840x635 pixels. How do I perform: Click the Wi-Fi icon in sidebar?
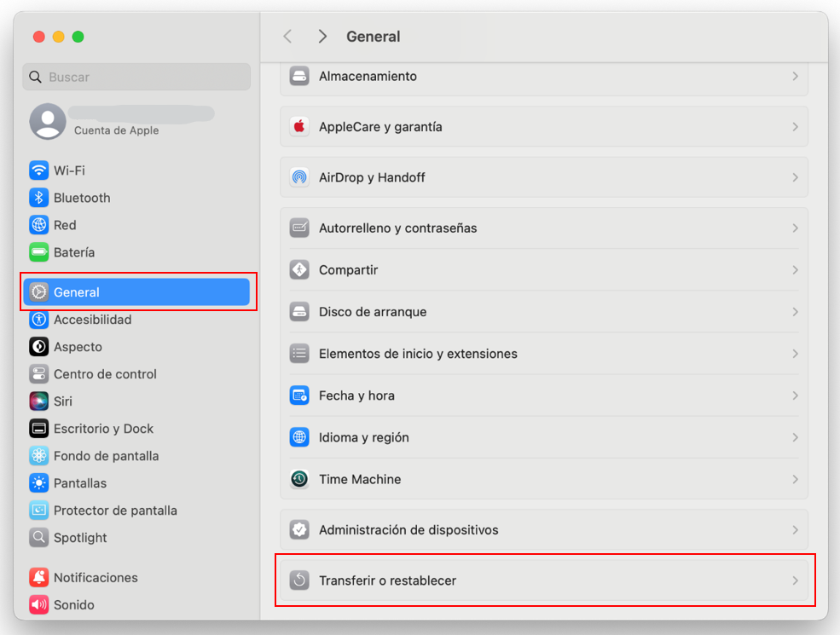[39, 170]
